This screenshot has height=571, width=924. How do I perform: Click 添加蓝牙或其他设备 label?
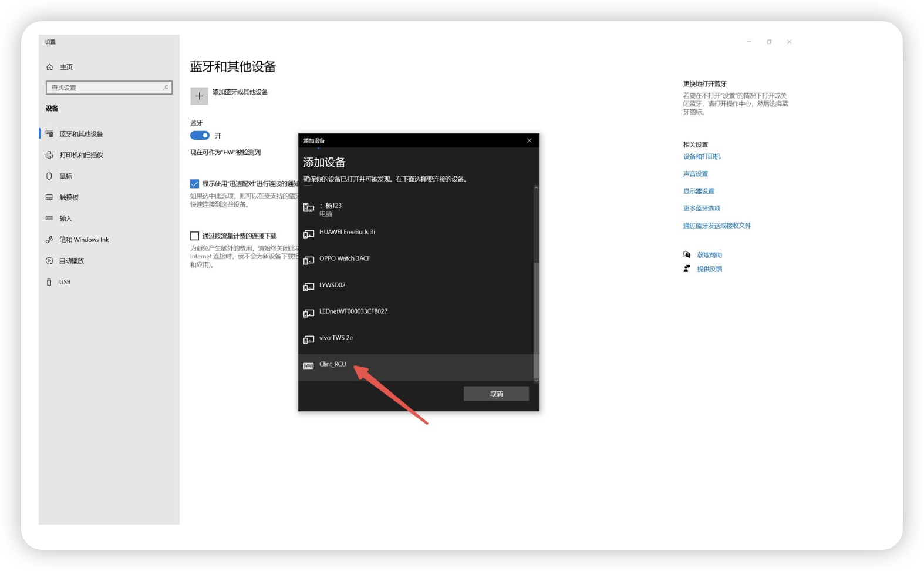[x=240, y=92]
